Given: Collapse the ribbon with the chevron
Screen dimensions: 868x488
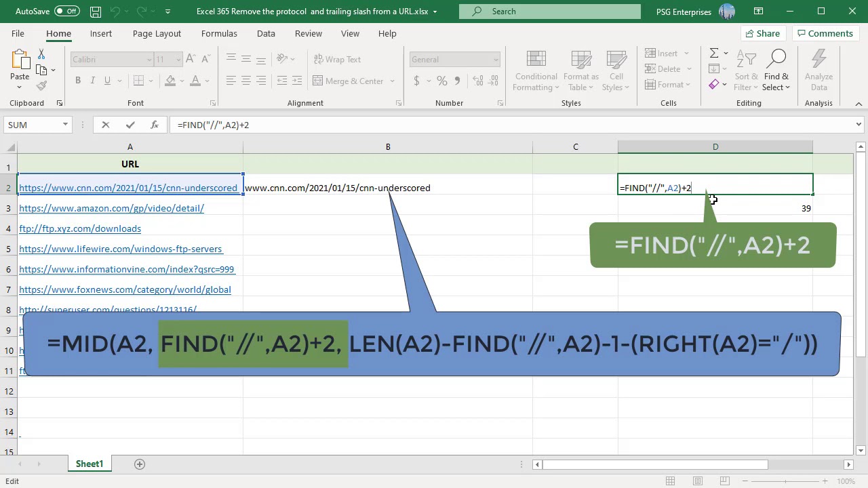Looking at the screenshot, I should (x=859, y=104).
